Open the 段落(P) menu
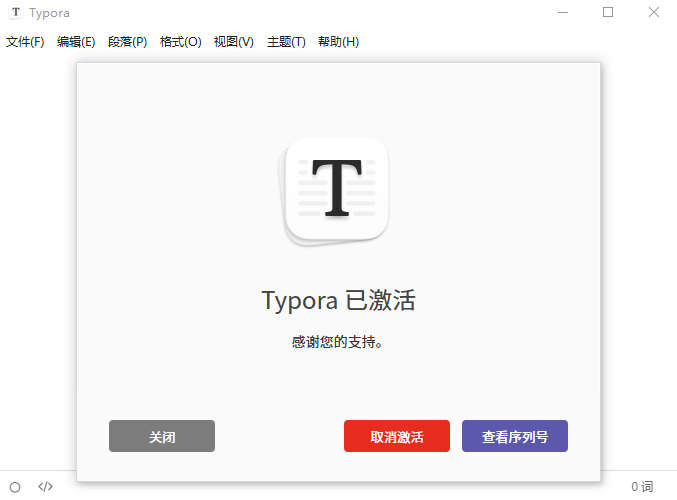 127,42
